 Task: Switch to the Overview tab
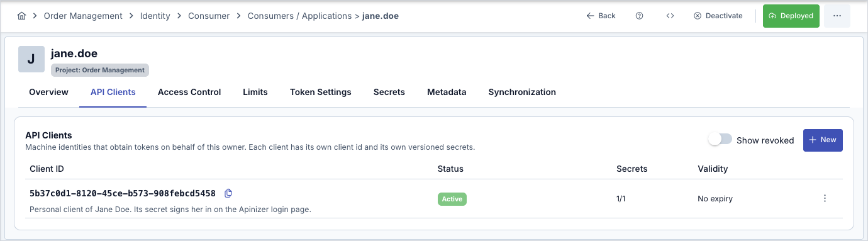point(48,92)
